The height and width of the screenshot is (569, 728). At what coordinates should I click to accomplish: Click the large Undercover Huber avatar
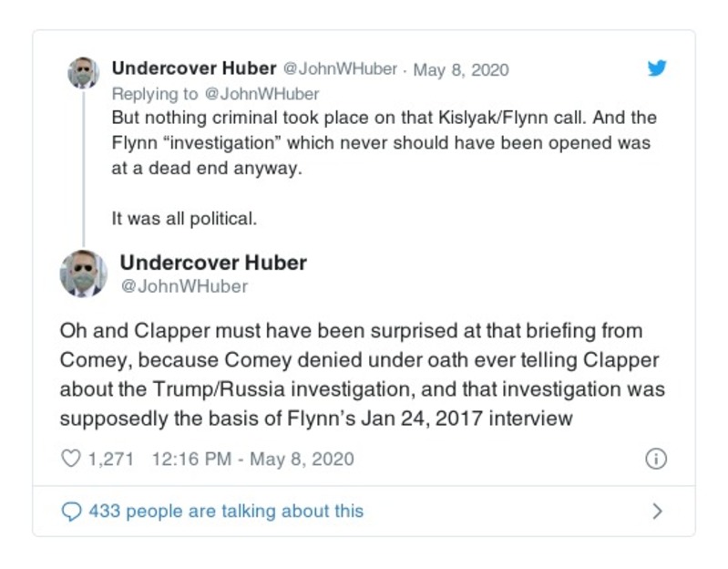click(83, 274)
